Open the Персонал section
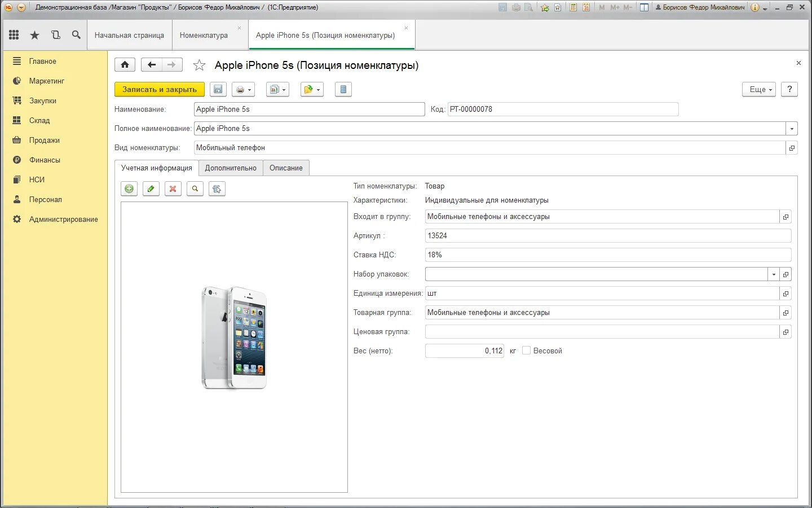 click(46, 199)
